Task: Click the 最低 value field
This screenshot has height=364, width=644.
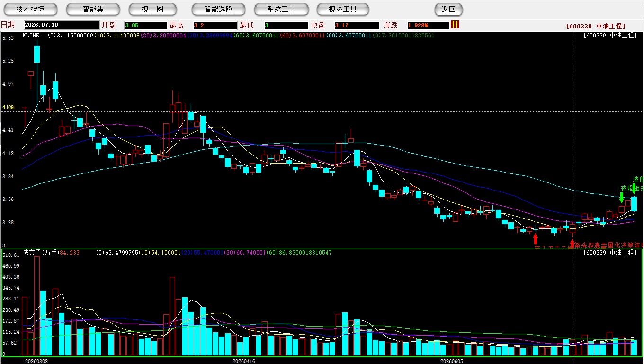Action: (x=286, y=25)
